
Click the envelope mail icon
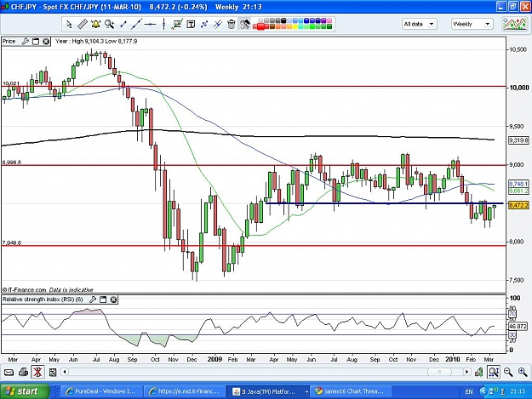coord(9,373)
